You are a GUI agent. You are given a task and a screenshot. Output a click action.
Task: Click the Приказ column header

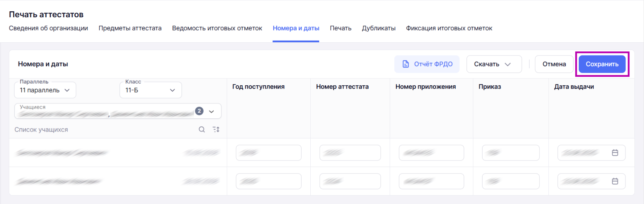tap(489, 87)
